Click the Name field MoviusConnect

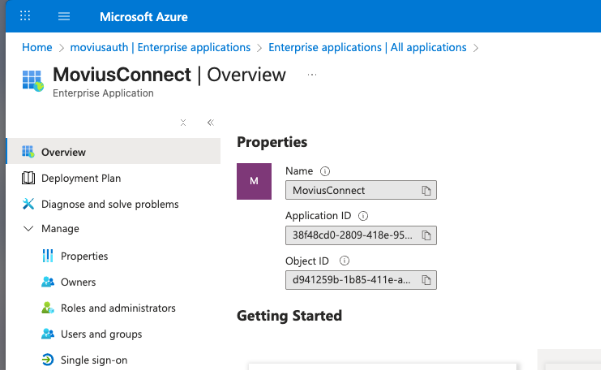pos(361,190)
